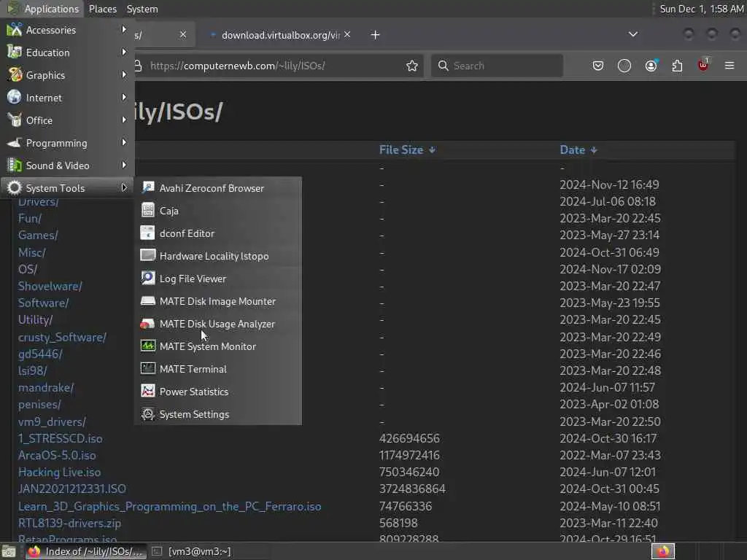Click the Firefox Search field
747x560 pixels.
497,66
